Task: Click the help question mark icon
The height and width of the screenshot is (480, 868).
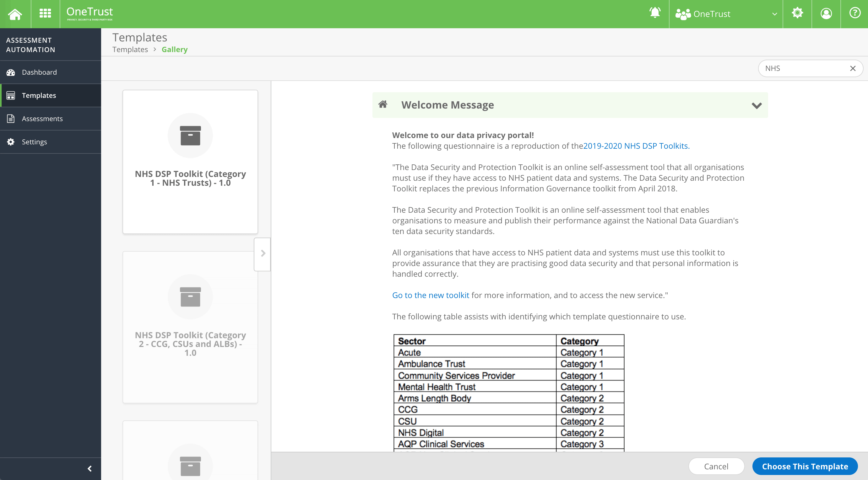Action: pos(854,13)
